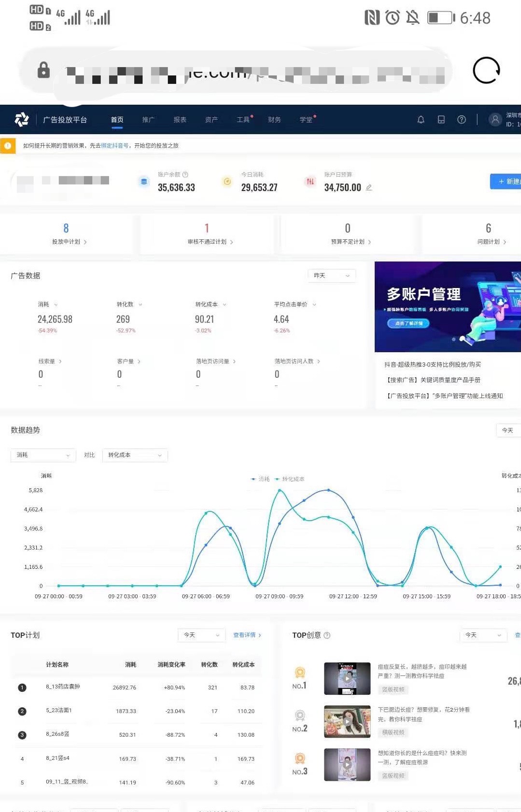
Task: Play the NO.1 creative video thumbnail
Action: (x=347, y=678)
